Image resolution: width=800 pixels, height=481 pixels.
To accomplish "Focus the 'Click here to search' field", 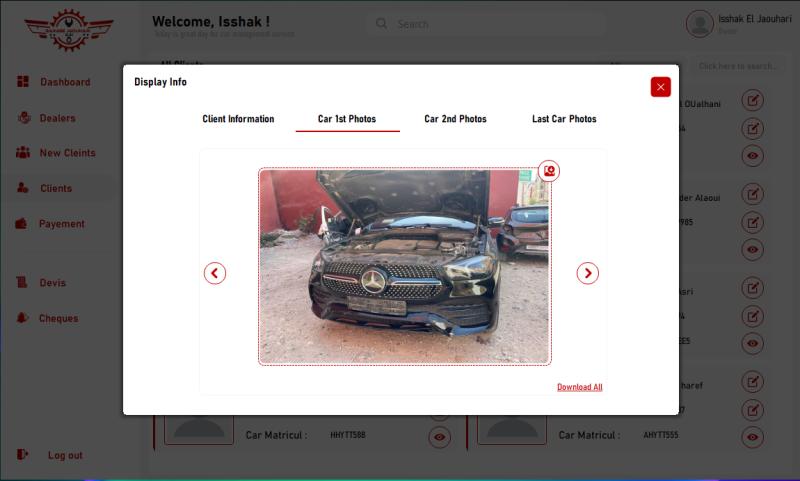I will tap(737, 66).
